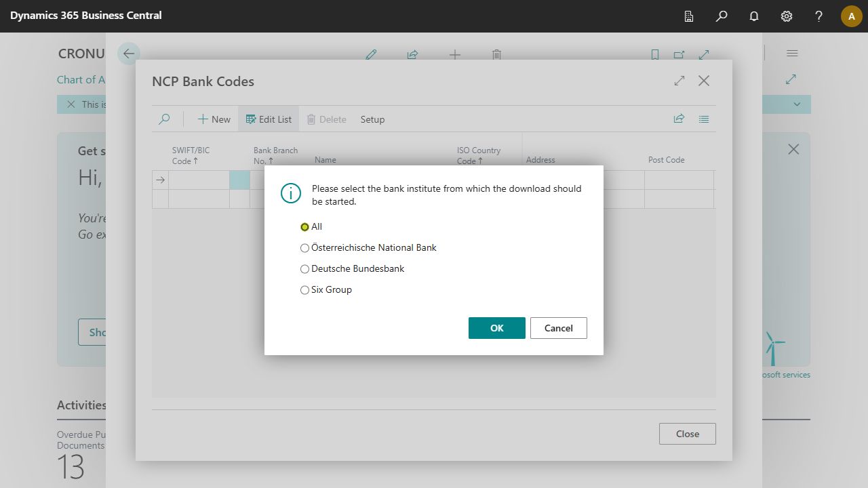Click the collapse arrows icon on background page
Image resolution: width=868 pixels, height=488 pixels.
point(704,55)
